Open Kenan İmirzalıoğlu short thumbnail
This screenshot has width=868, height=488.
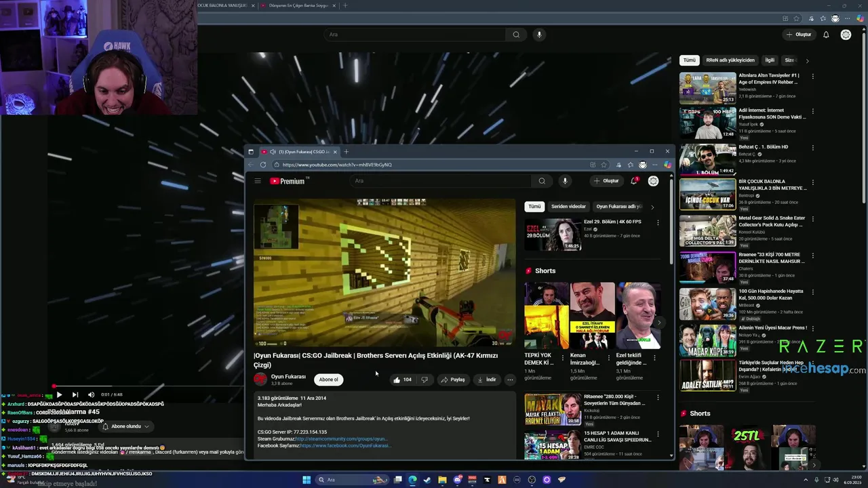[592, 315]
